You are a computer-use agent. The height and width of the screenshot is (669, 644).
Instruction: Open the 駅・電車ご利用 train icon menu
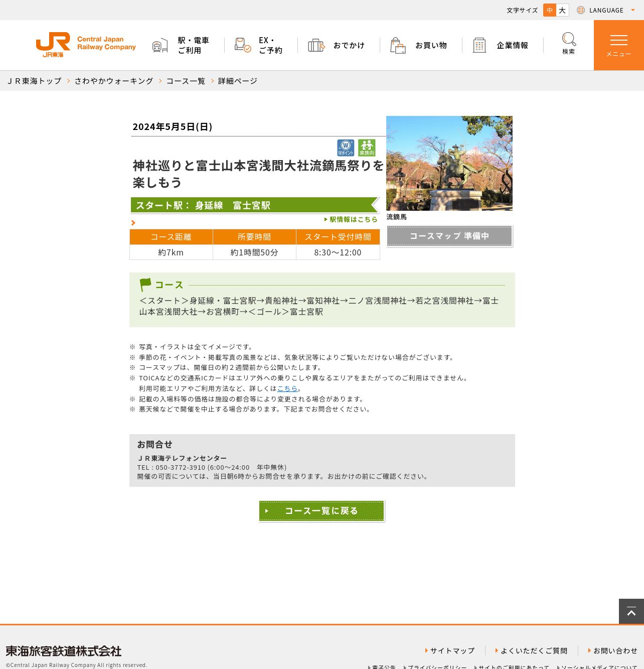pyautogui.click(x=181, y=45)
